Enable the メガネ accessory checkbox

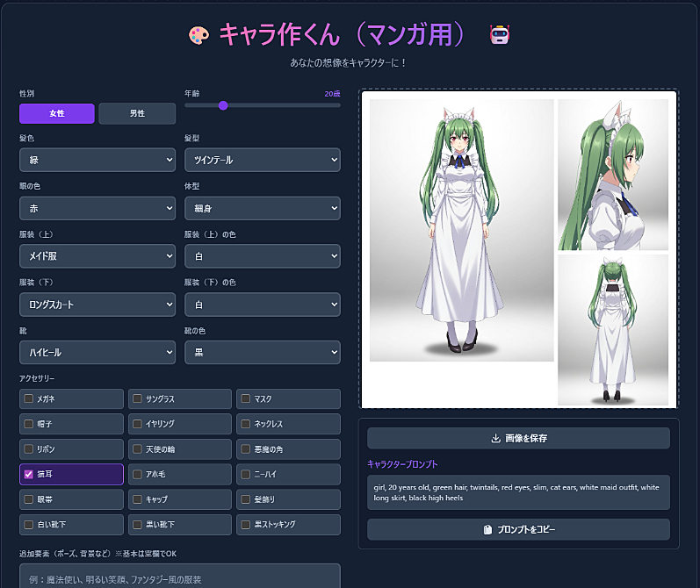click(x=29, y=398)
